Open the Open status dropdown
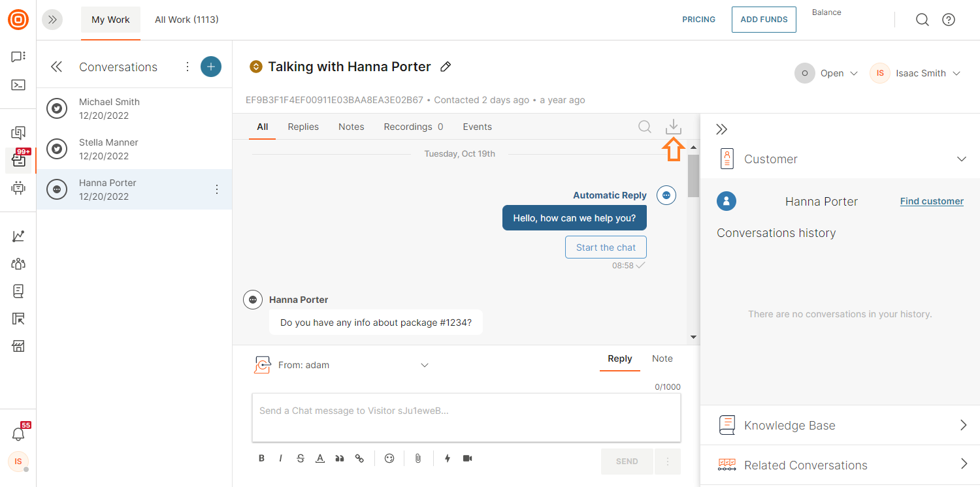This screenshot has width=980, height=487. pyautogui.click(x=826, y=73)
